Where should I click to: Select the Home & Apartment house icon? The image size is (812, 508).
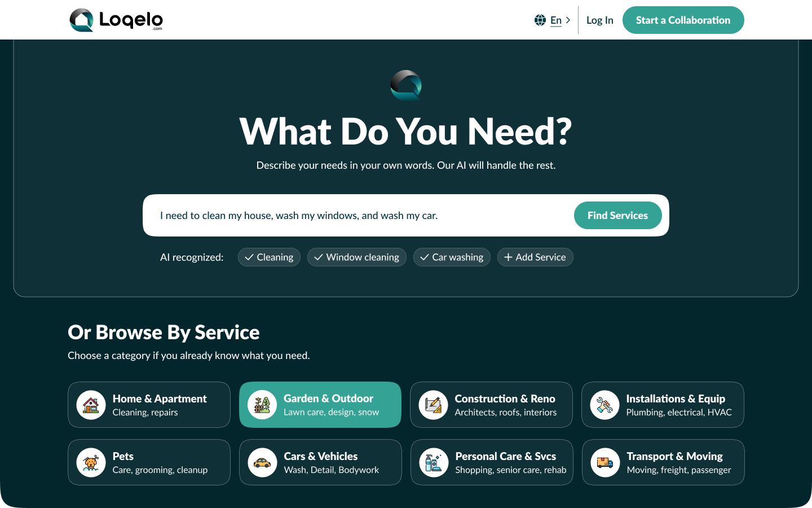pyautogui.click(x=91, y=405)
